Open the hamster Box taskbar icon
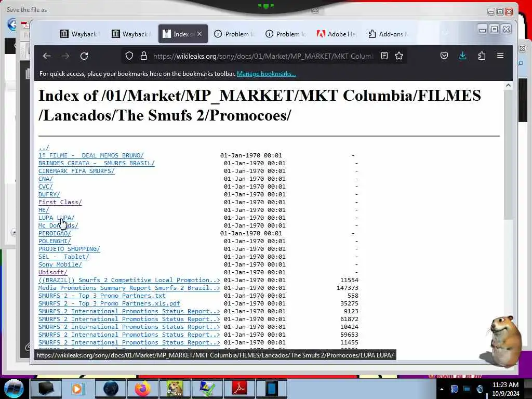The width and height of the screenshot is (532, 399). (175, 389)
